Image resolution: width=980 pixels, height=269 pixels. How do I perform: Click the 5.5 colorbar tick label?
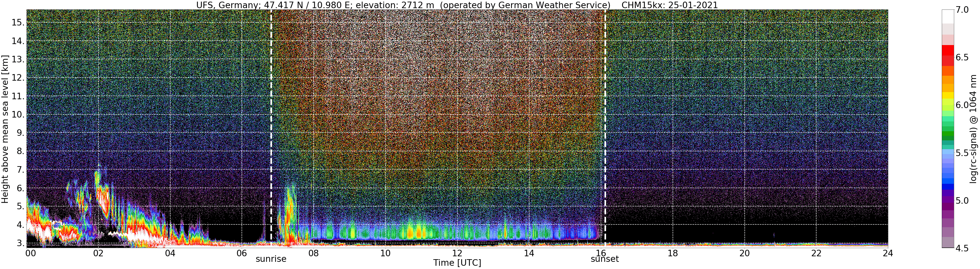tap(962, 153)
